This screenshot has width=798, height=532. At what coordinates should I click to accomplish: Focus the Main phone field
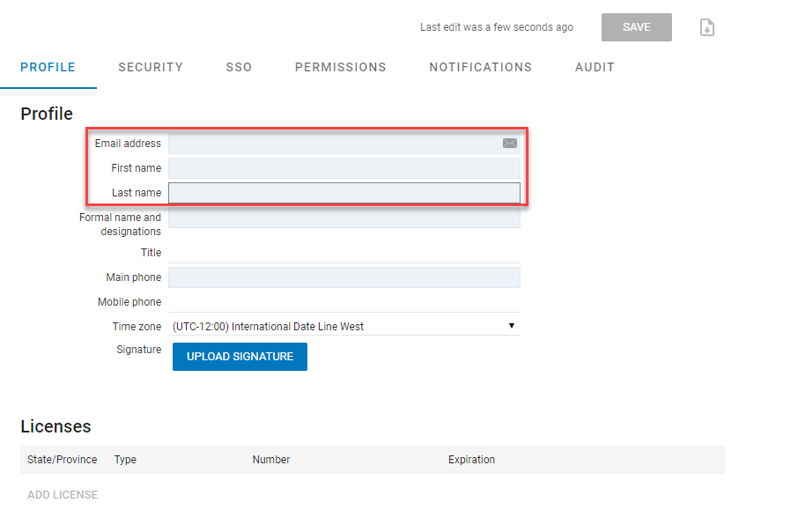[x=344, y=277]
